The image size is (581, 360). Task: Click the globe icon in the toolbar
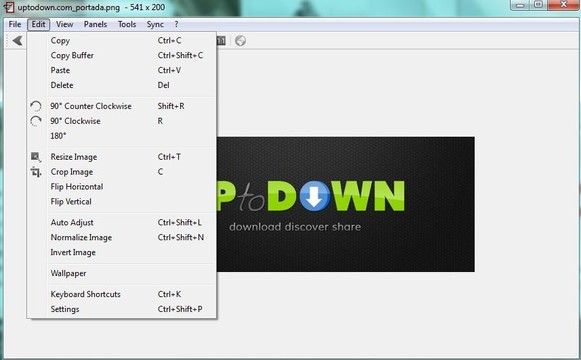tap(240, 40)
